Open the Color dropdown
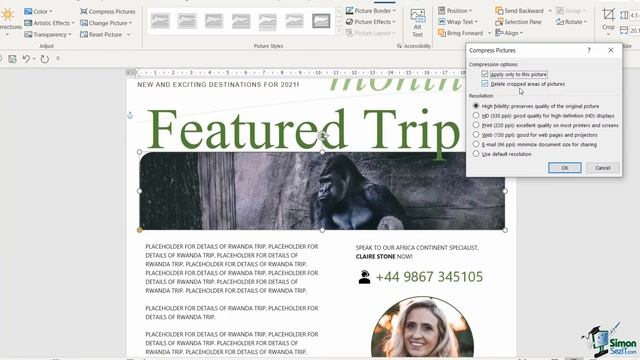The height and width of the screenshot is (360, 640). tap(38, 11)
